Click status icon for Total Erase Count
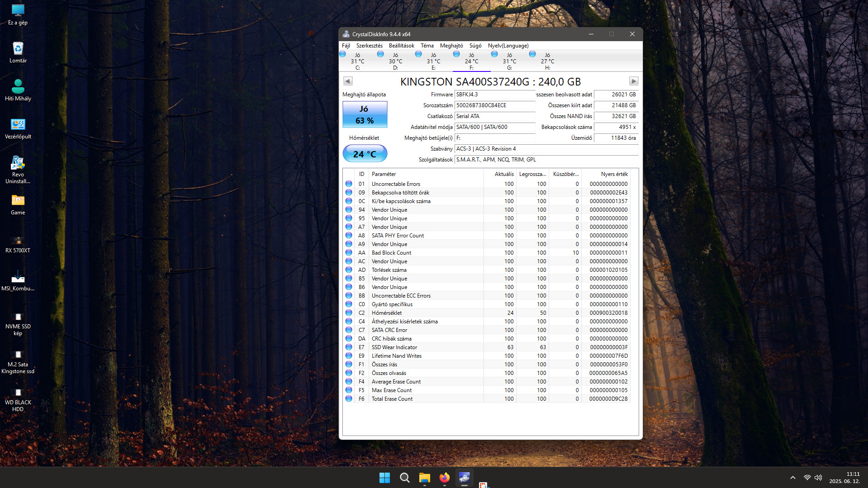Viewport: 868px width, 488px height. [349, 399]
